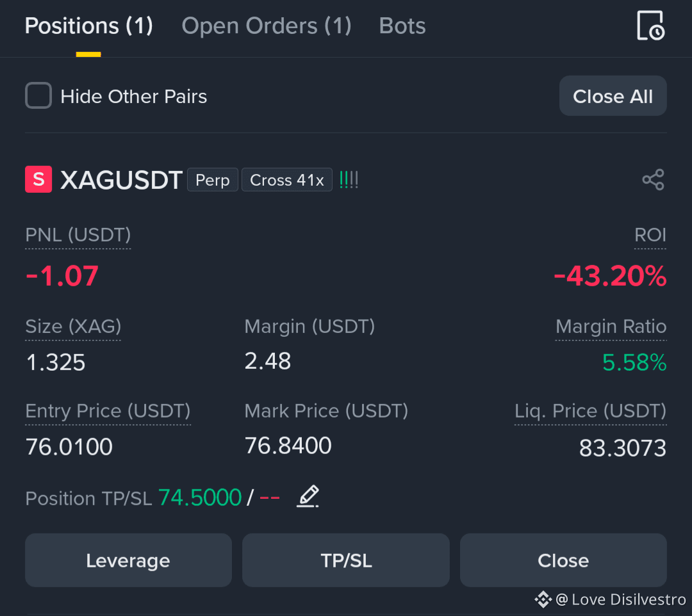Click the Margin Ratio label
Screen dimensions: 692x616
[611, 327]
